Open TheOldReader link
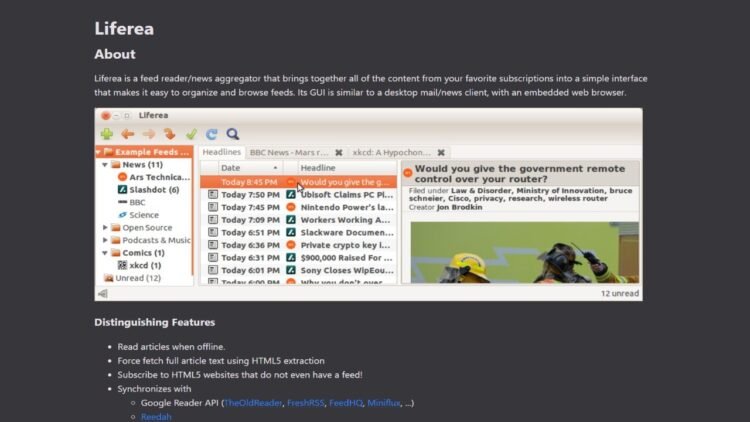The width and height of the screenshot is (750, 422). click(x=253, y=403)
